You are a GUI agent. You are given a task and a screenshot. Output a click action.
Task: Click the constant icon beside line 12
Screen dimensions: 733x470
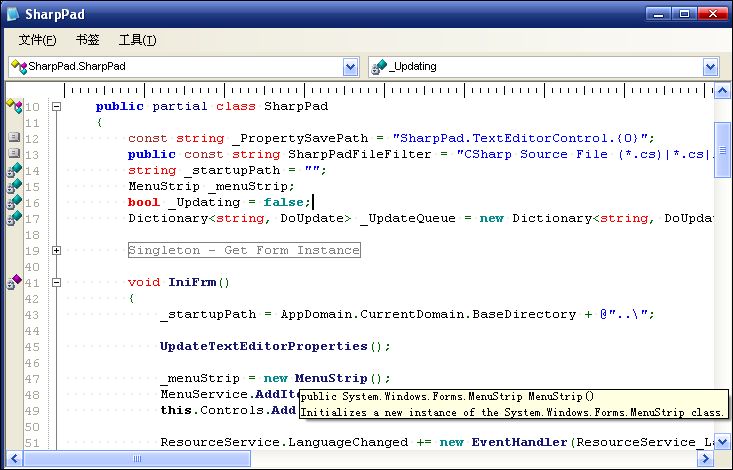pyautogui.click(x=14, y=137)
